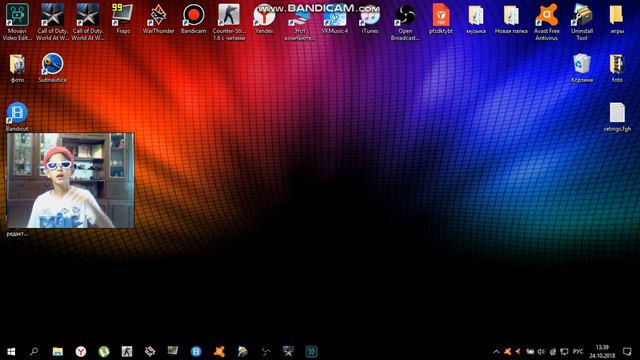The width and height of the screenshot is (640, 360).
Task: Open Counter-Strike from the taskbar
Action: click(127, 351)
